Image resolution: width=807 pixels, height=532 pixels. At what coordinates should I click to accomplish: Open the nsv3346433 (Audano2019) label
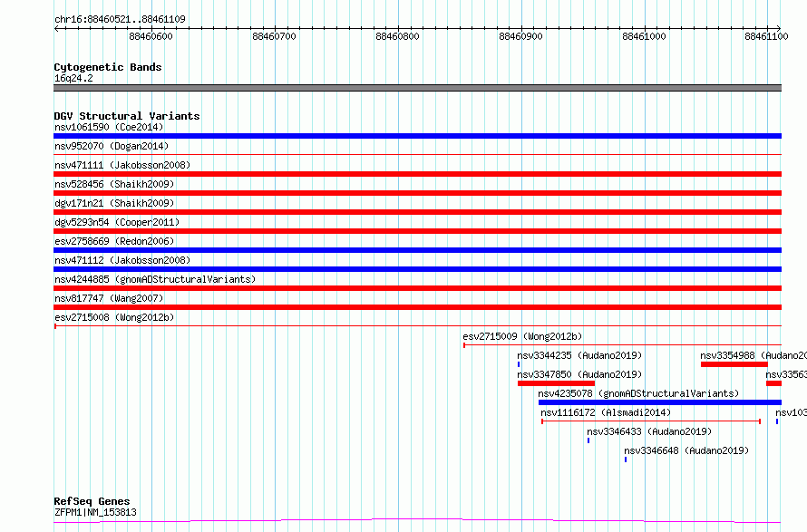click(x=649, y=431)
